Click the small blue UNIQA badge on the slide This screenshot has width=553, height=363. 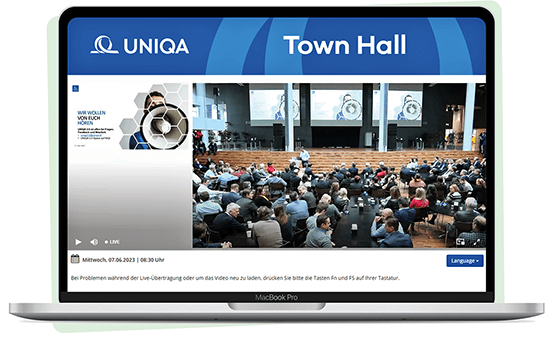75,89
